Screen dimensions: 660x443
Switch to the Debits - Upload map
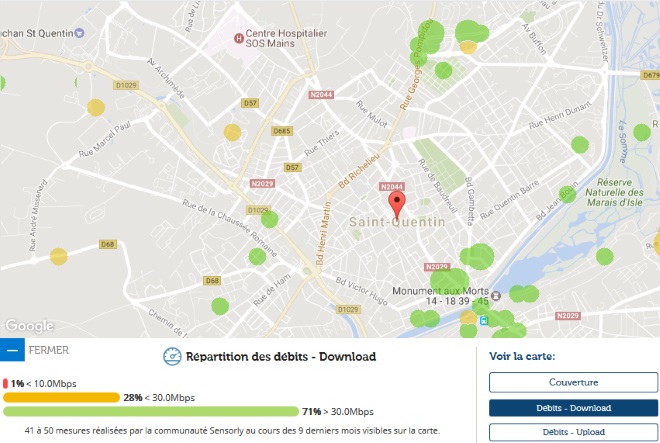coord(573,432)
